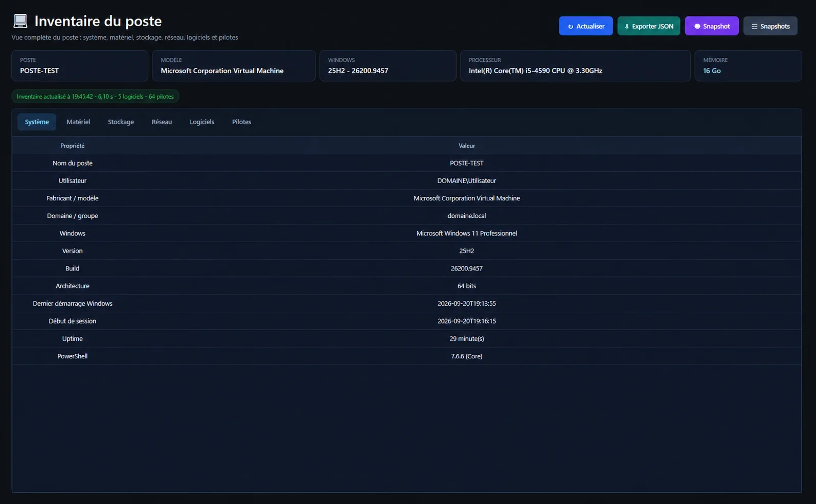This screenshot has width=816, height=504.
Task: Select the Microsoft Windows 11 Professionnel value
Action: [x=467, y=233]
